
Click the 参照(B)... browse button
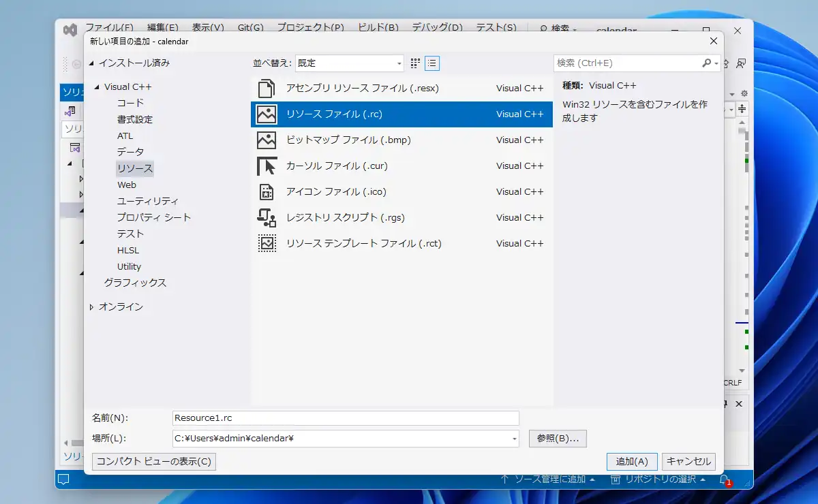click(x=558, y=439)
